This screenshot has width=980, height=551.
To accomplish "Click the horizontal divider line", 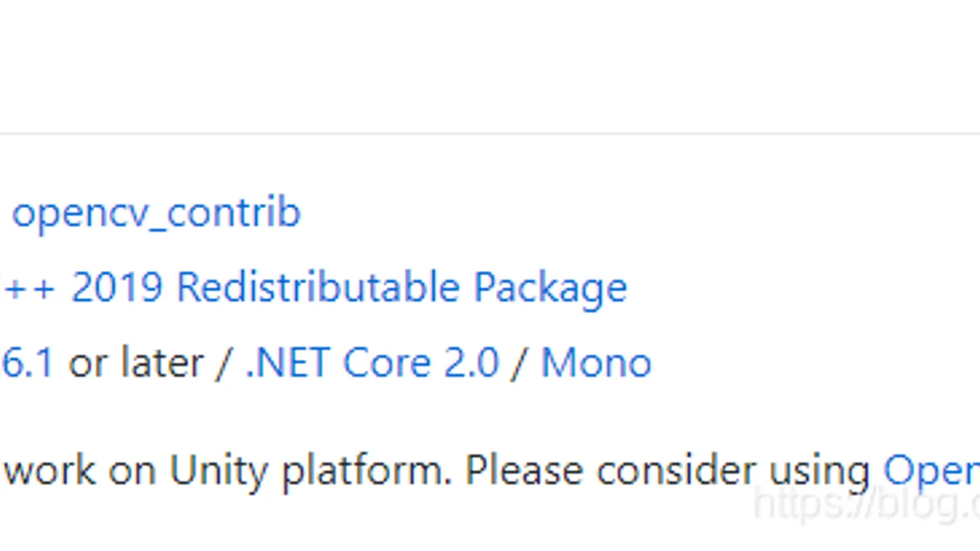I will [490, 134].
